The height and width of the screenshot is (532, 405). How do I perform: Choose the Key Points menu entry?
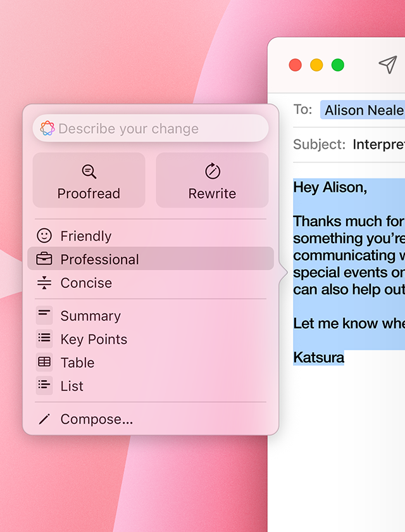[94, 339]
